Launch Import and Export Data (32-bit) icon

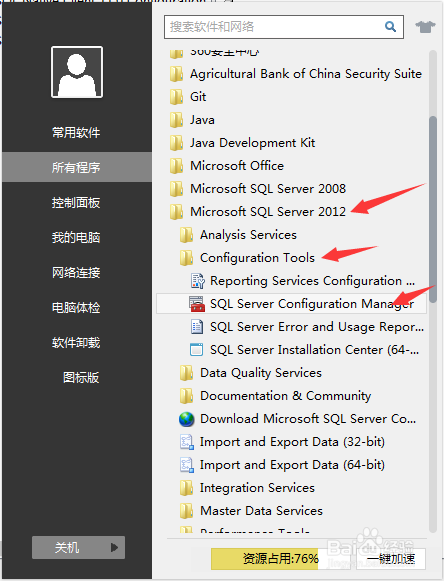coord(187,442)
